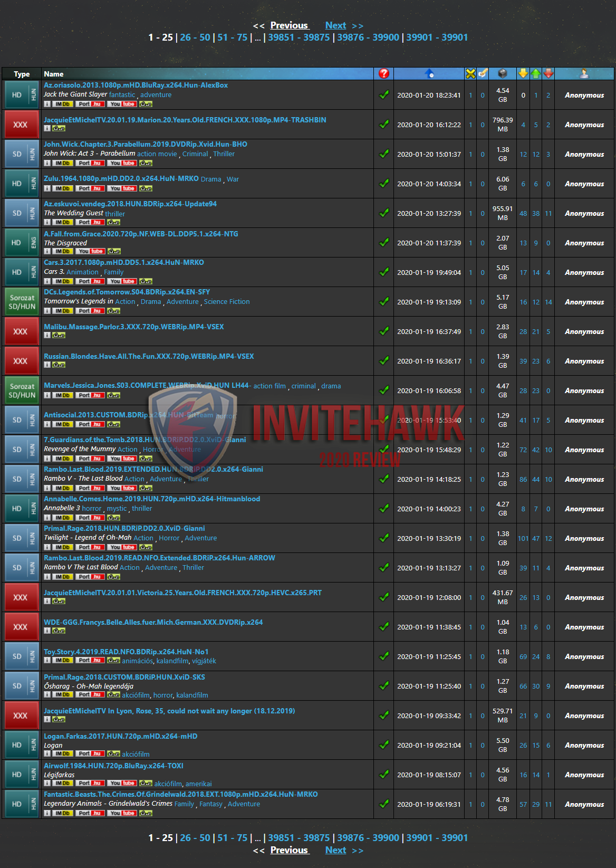This screenshot has height=868, width=616.
Task: Open torrent DCs.Legends.of.Tomorrow.S04
Action: click(x=127, y=292)
